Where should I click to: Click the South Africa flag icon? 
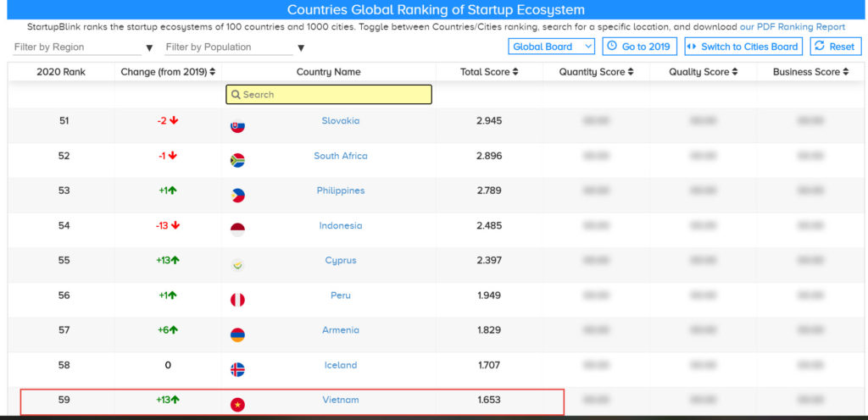pyautogui.click(x=237, y=160)
